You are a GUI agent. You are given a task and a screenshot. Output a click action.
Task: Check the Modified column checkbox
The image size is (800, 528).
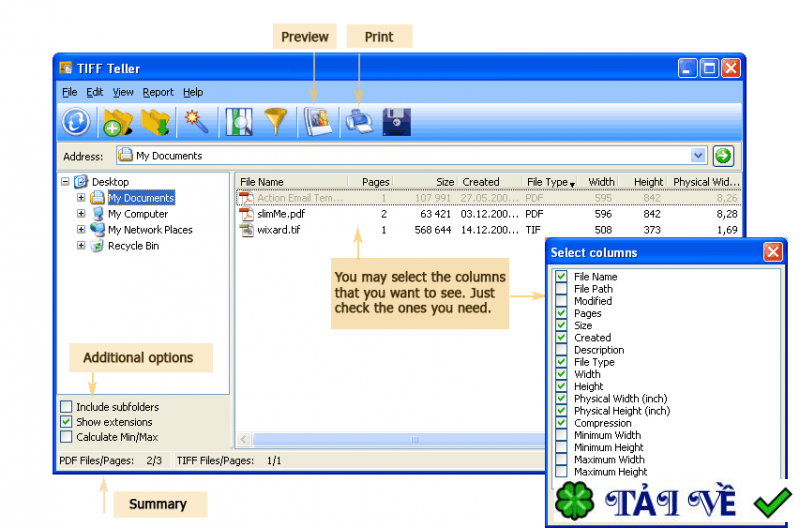pos(561,300)
